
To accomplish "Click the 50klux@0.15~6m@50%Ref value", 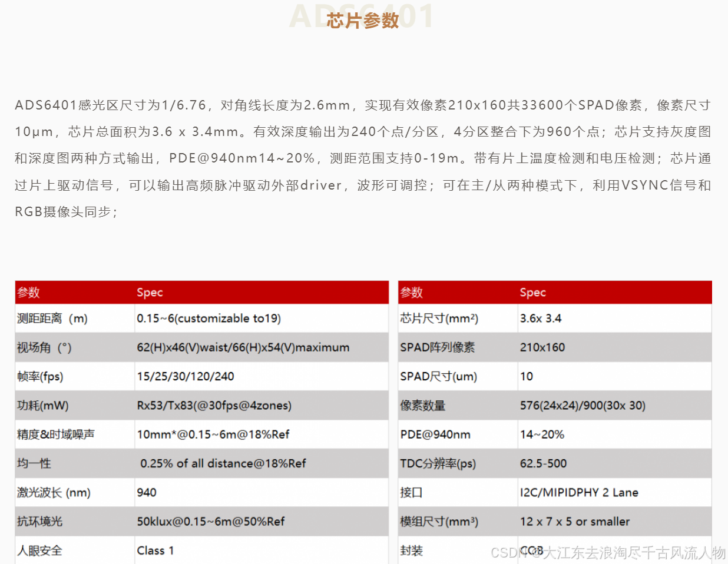I will (x=211, y=522).
